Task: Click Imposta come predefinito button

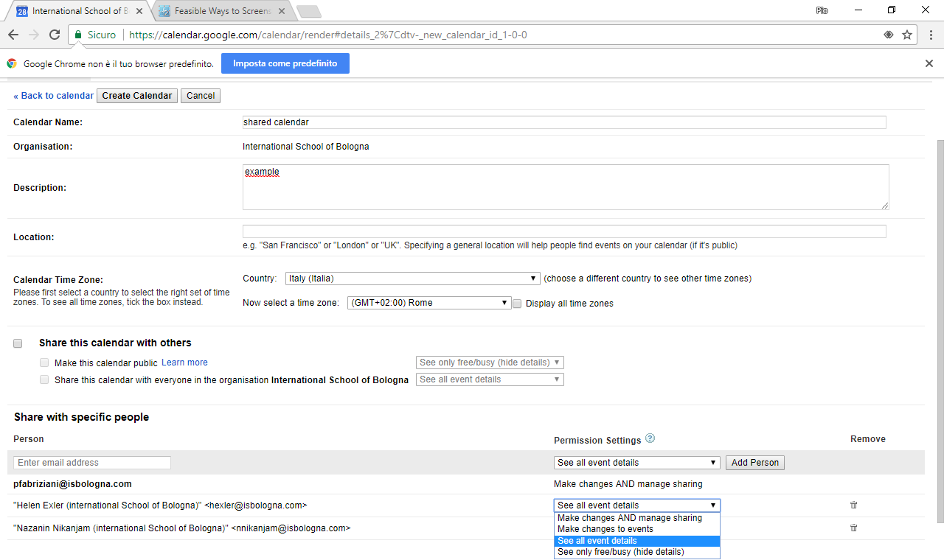Action: point(285,63)
